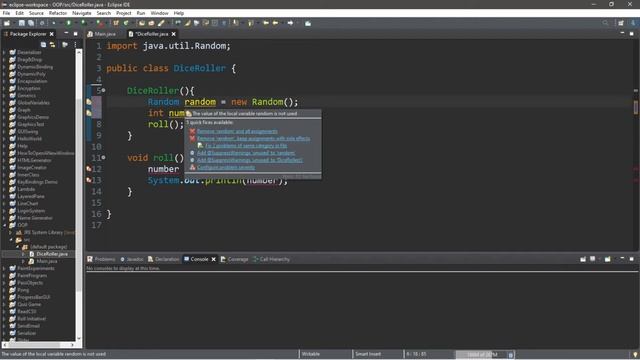Click the New Java Class toolbar icon

[x=126, y=23]
